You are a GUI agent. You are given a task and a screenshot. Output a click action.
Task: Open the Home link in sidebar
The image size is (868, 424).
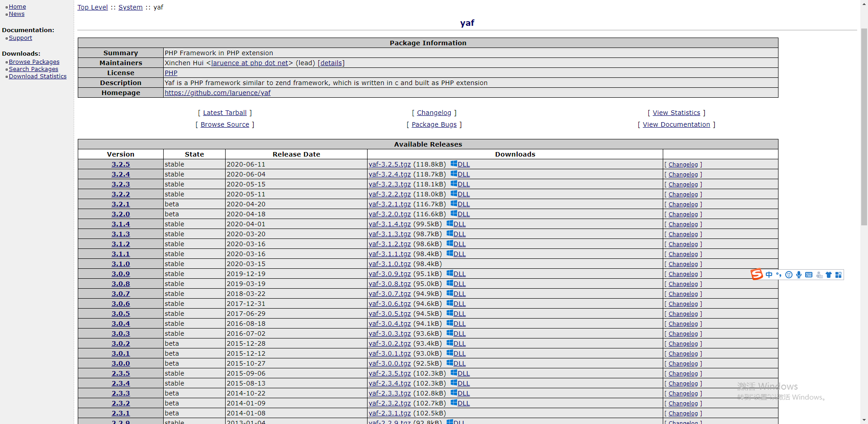[x=17, y=7]
